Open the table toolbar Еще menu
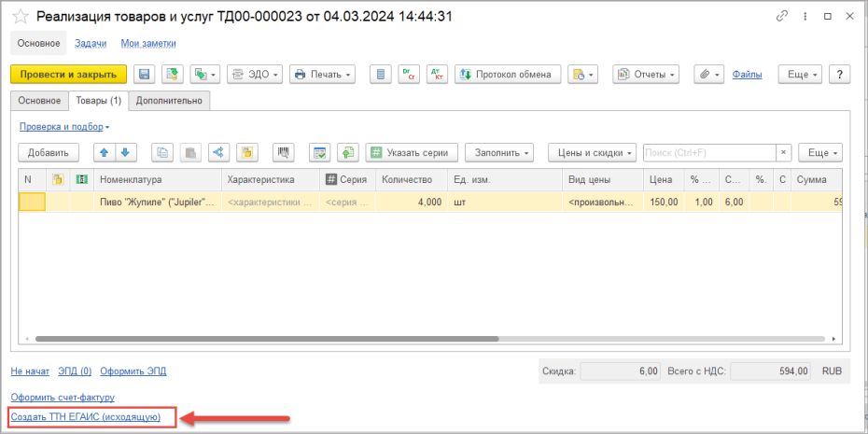This screenshot has height=434, width=868. (819, 153)
